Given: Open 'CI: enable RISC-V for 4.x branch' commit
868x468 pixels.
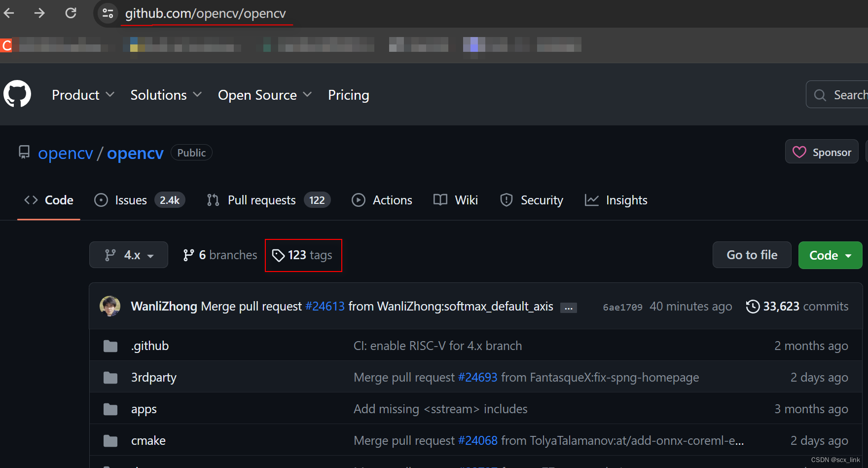Looking at the screenshot, I should [x=437, y=346].
